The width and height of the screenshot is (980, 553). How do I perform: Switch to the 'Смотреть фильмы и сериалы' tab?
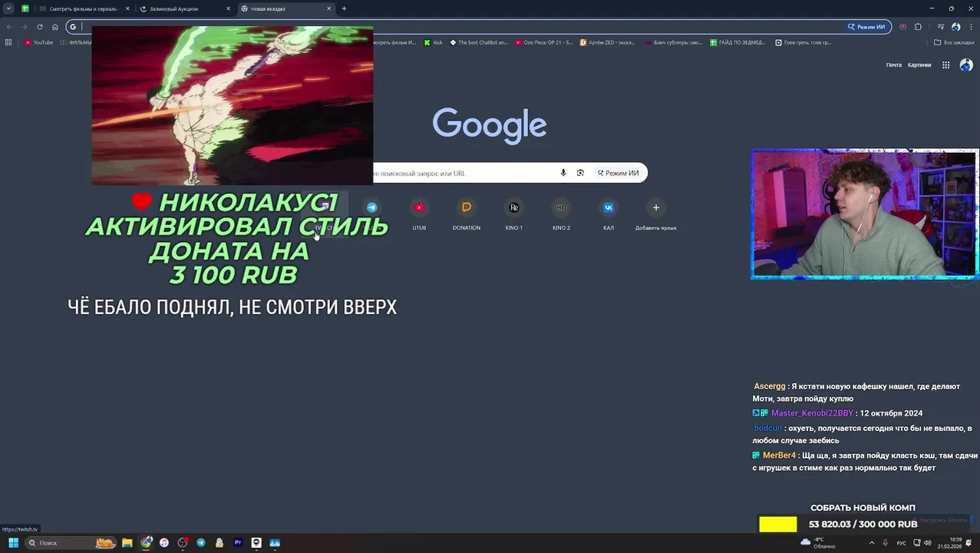click(83, 8)
